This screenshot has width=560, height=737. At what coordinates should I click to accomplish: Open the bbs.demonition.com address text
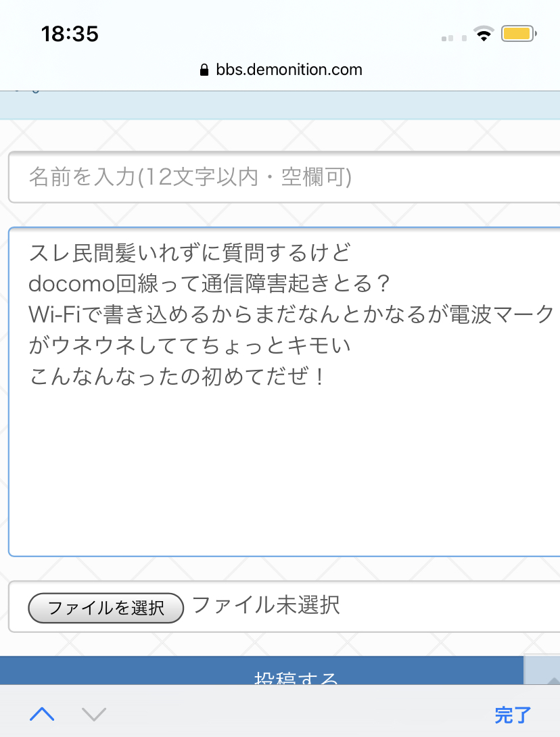click(289, 70)
